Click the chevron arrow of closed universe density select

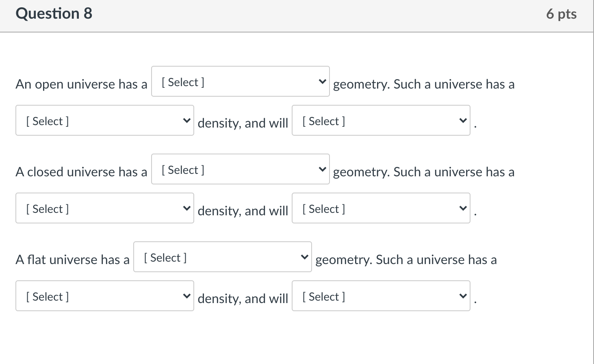(186, 208)
